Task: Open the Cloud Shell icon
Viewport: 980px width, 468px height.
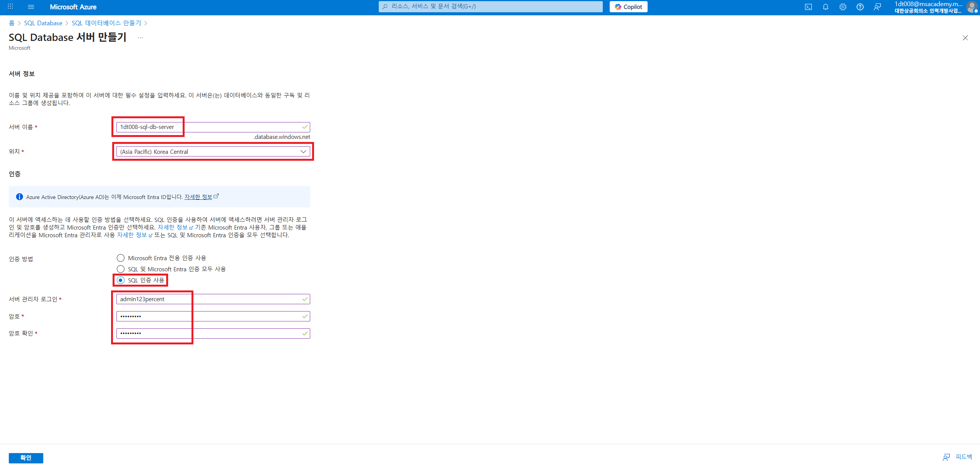Action: click(x=808, y=7)
